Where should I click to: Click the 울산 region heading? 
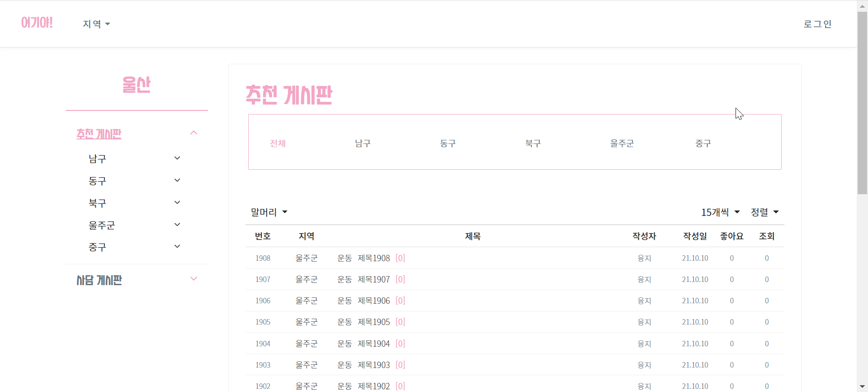(x=137, y=85)
